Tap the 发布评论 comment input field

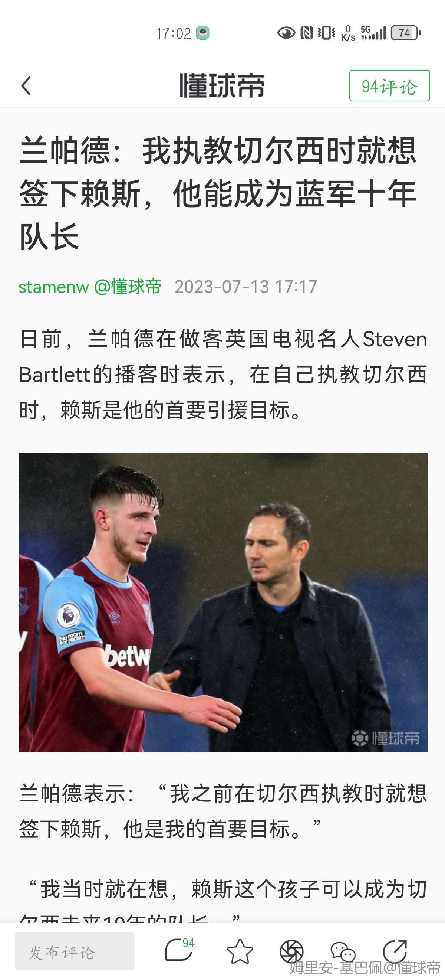[x=75, y=951]
